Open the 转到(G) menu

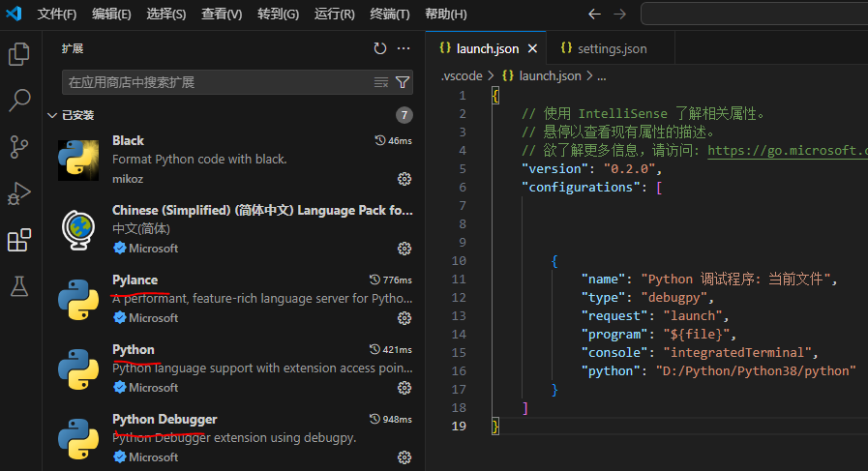point(278,14)
